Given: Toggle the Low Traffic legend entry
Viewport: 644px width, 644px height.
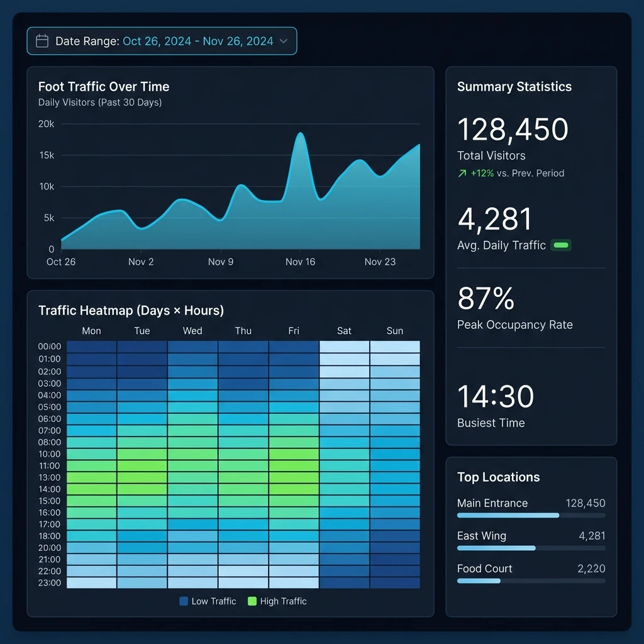Looking at the screenshot, I should point(208,601).
